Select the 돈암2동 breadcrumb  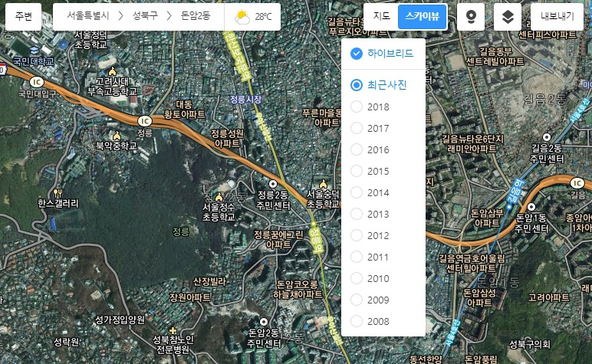196,16
